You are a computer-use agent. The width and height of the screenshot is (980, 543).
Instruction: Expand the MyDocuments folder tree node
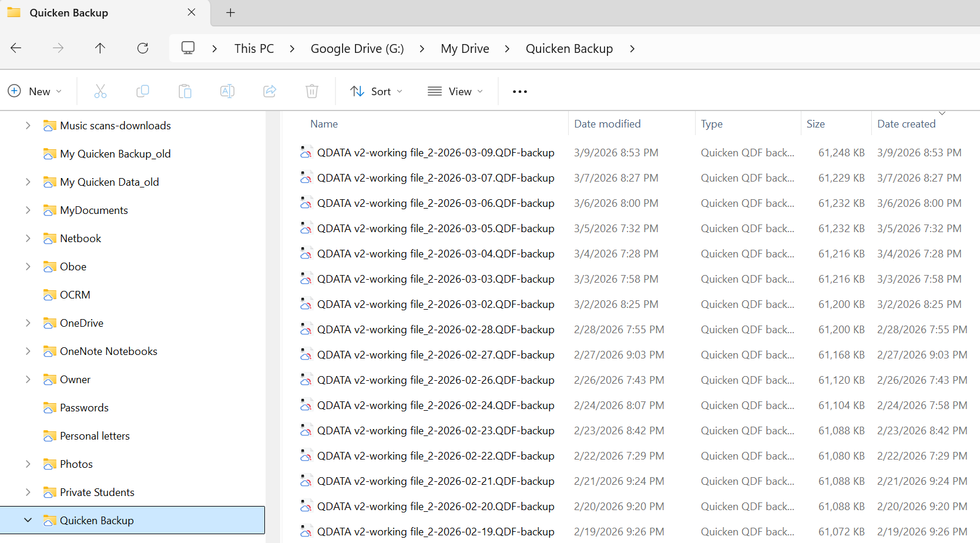click(x=28, y=210)
